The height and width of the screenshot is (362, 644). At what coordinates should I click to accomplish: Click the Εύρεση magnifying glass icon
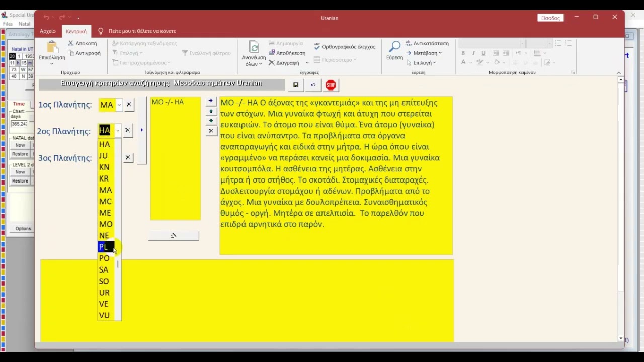(395, 47)
